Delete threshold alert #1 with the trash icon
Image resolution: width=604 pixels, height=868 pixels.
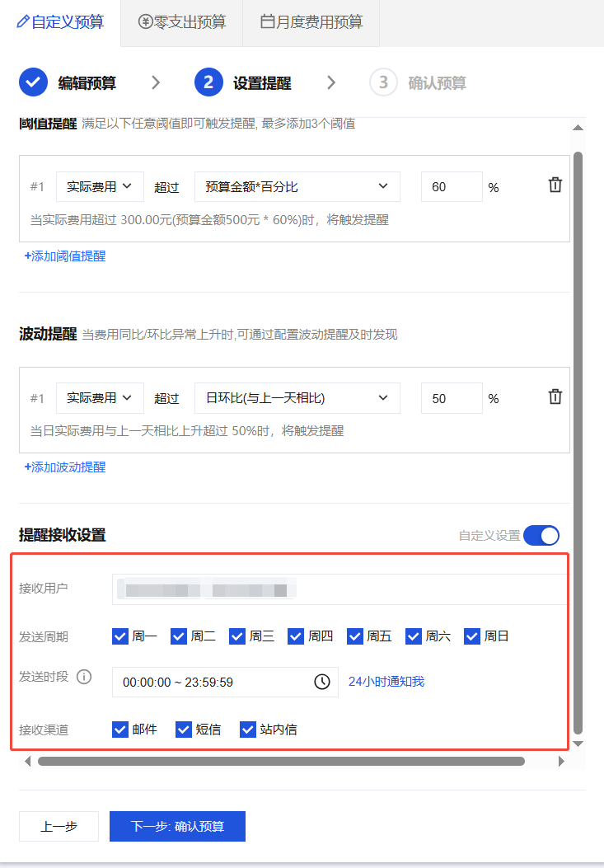click(x=555, y=185)
